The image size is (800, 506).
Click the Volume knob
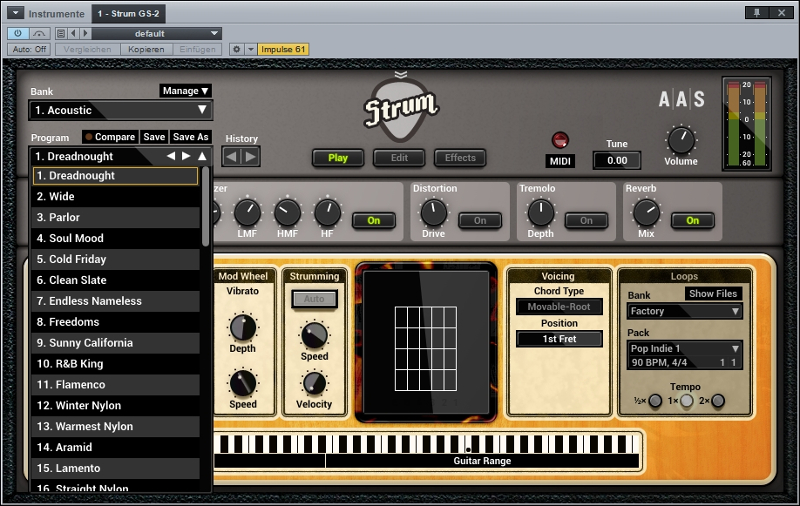pos(681,140)
